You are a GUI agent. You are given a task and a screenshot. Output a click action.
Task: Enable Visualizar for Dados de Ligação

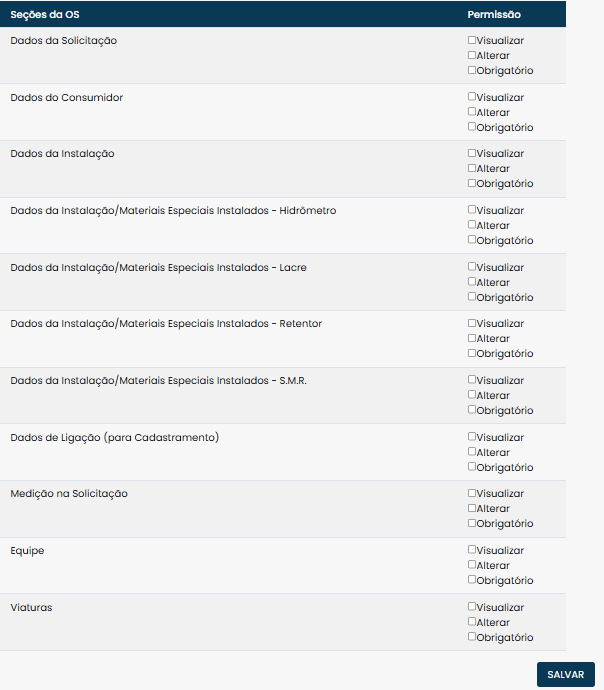(x=472, y=437)
